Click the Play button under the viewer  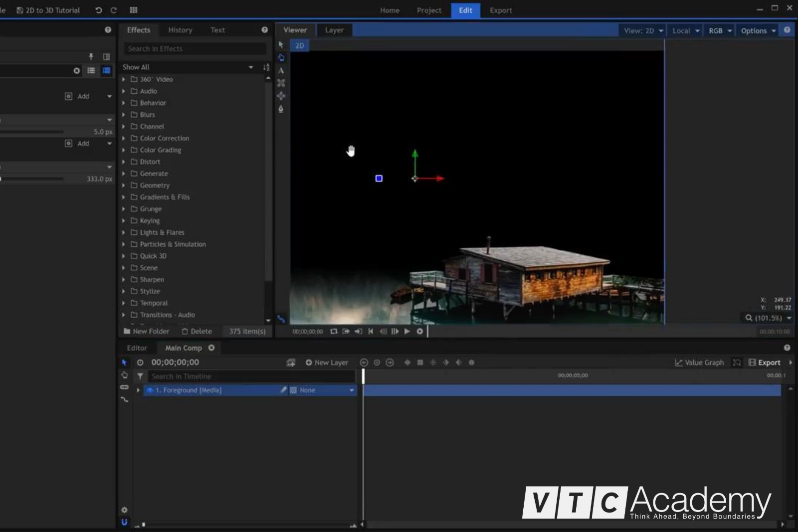[407, 332]
